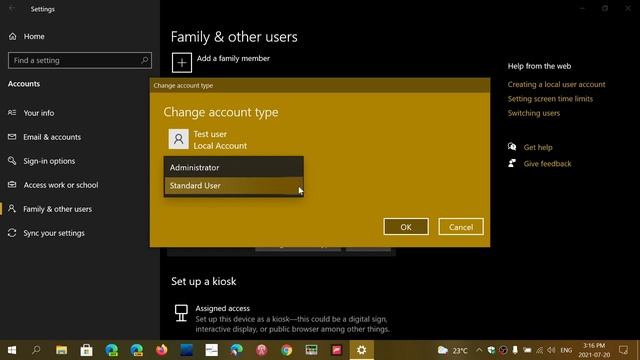Open Microsoft Store from taskbar
This screenshot has width=640, height=360.
coord(87,350)
